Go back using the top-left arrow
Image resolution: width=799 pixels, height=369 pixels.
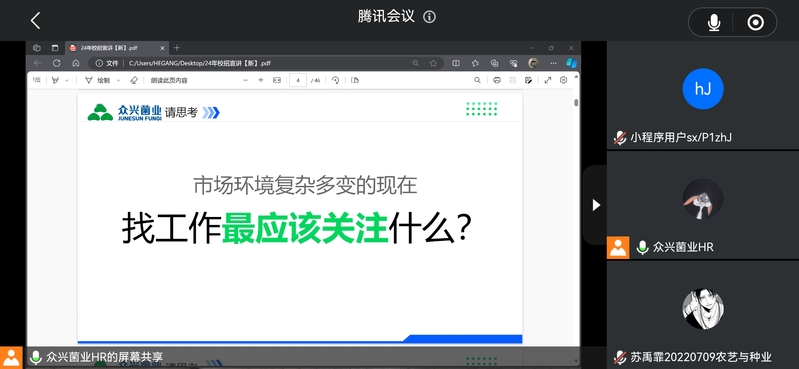35,20
